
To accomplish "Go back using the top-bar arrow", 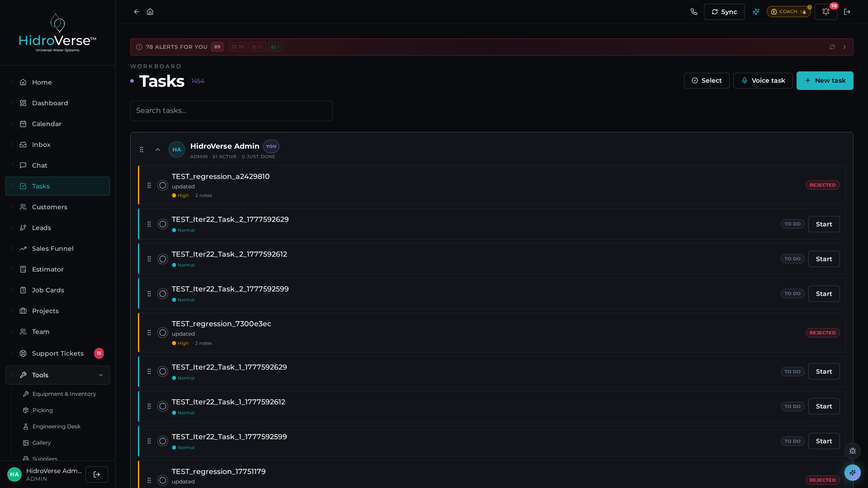I will tap(136, 12).
